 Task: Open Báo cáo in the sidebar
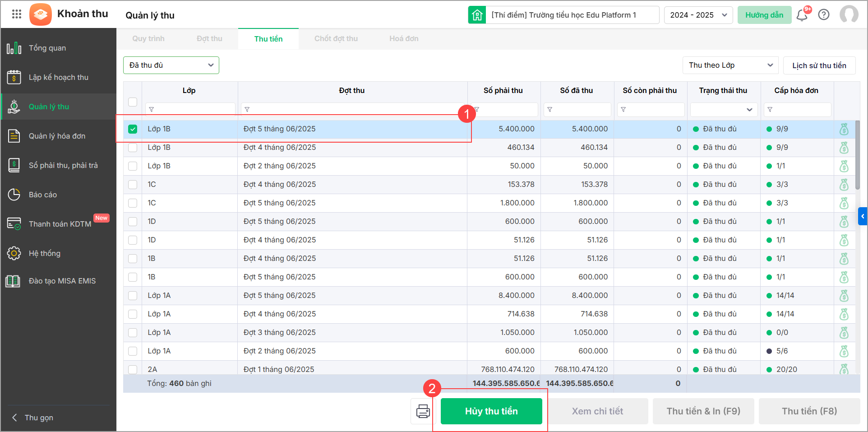tap(59, 195)
